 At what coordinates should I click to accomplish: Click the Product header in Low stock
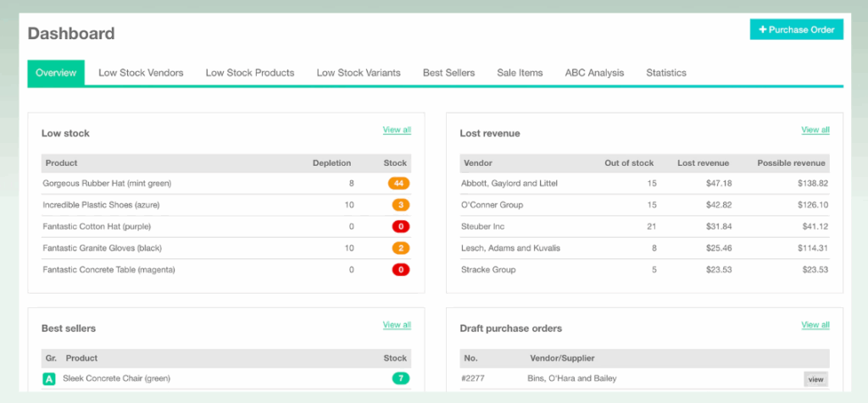click(61, 163)
